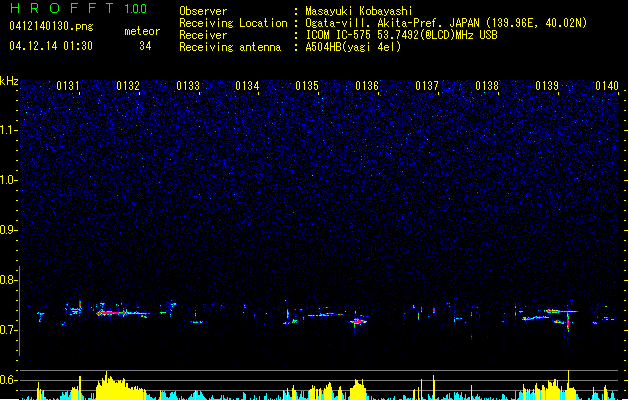Click the 0.6 frequency axis label
This screenshot has width=629, height=400.
9,380
